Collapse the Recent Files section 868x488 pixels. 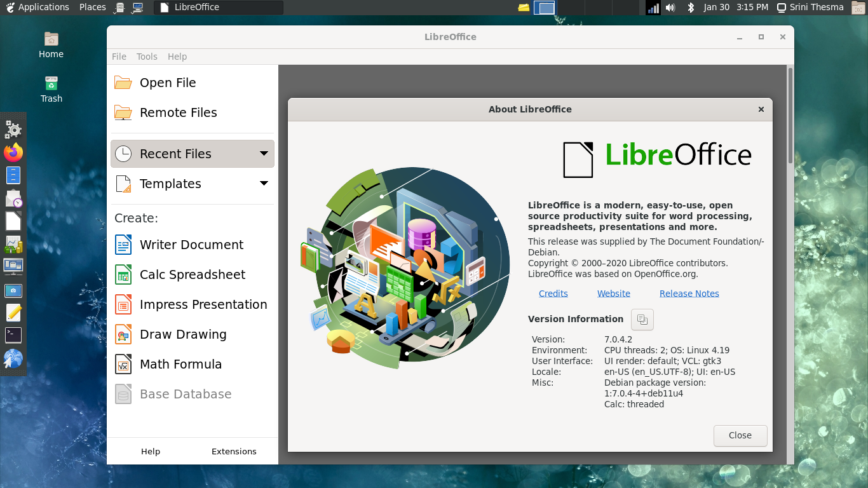pyautogui.click(x=264, y=153)
